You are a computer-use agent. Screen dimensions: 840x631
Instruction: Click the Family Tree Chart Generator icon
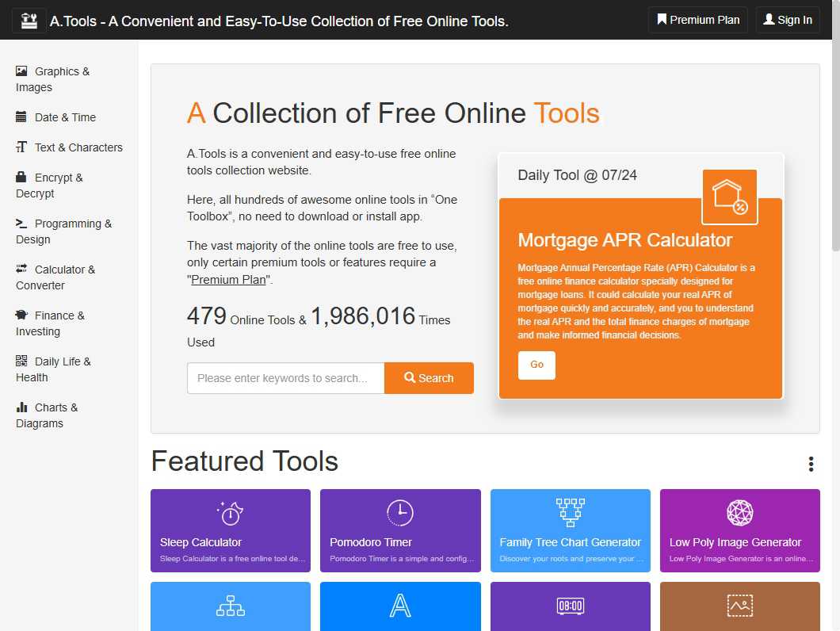tap(570, 511)
